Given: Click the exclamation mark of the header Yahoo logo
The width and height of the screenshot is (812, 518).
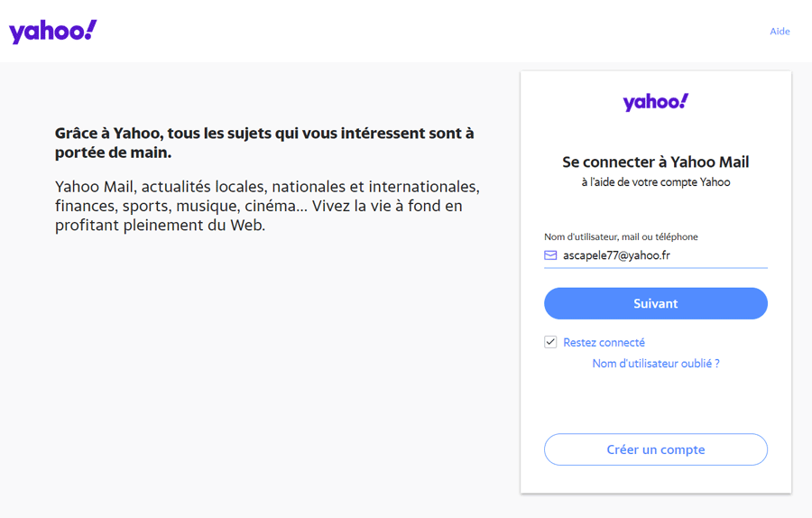Looking at the screenshot, I should 90,30.
